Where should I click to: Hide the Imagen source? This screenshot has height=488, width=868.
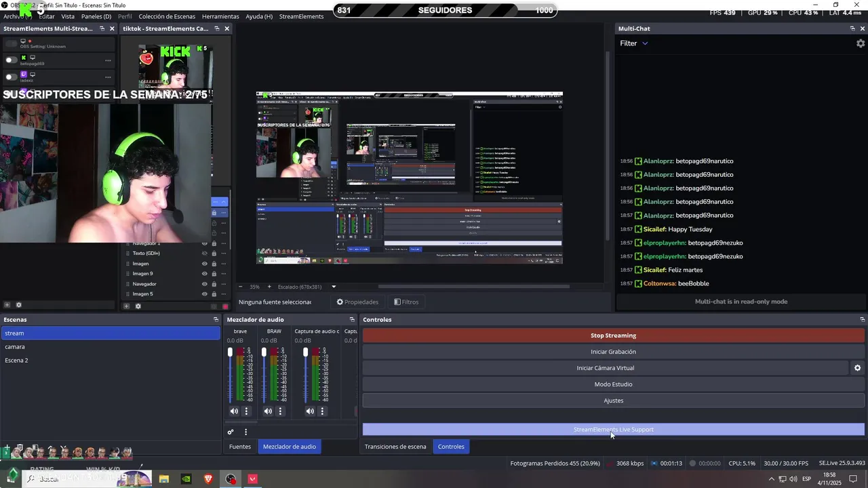(205, 264)
